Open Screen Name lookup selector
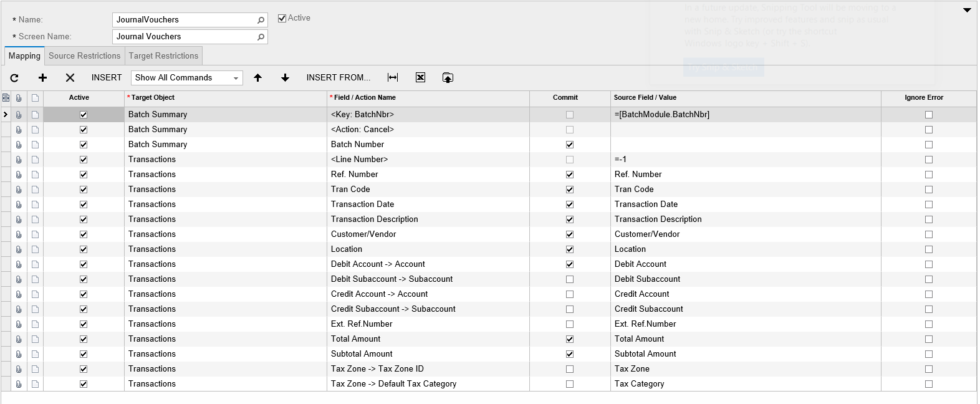Image resolution: width=980 pixels, height=404 pixels. (x=261, y=37)
